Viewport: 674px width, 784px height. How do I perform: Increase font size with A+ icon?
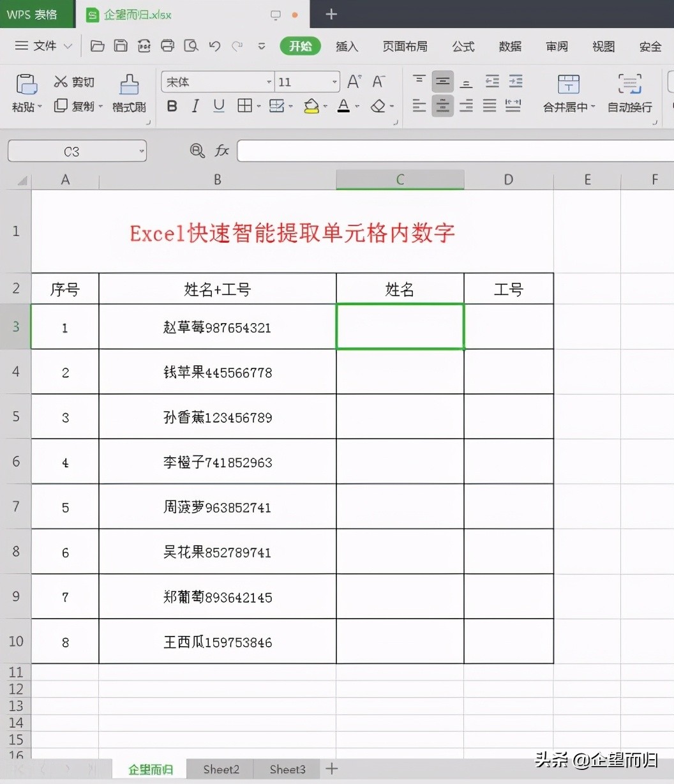point(354,82)
